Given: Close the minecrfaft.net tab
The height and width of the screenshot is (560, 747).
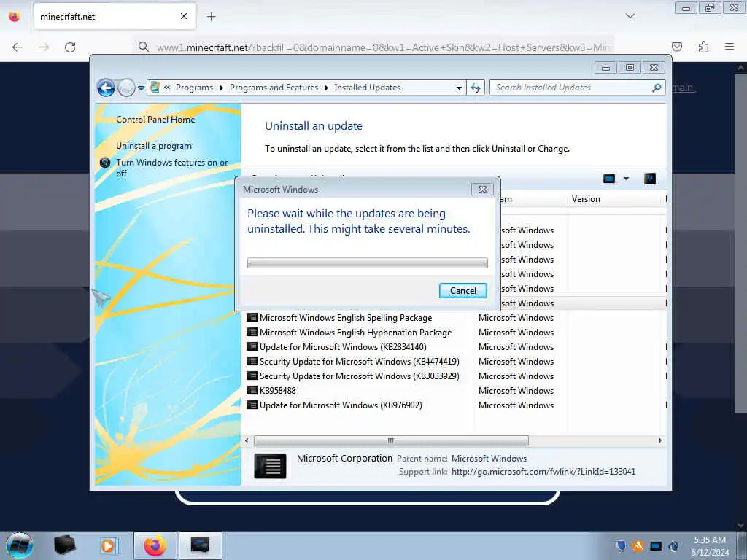Looking at the screenshot, I should (x=184, y=17).
